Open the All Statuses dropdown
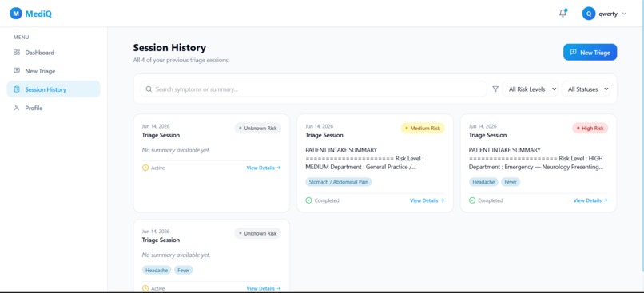This screenshot has height=293, width=644. [x=586, y=89]
